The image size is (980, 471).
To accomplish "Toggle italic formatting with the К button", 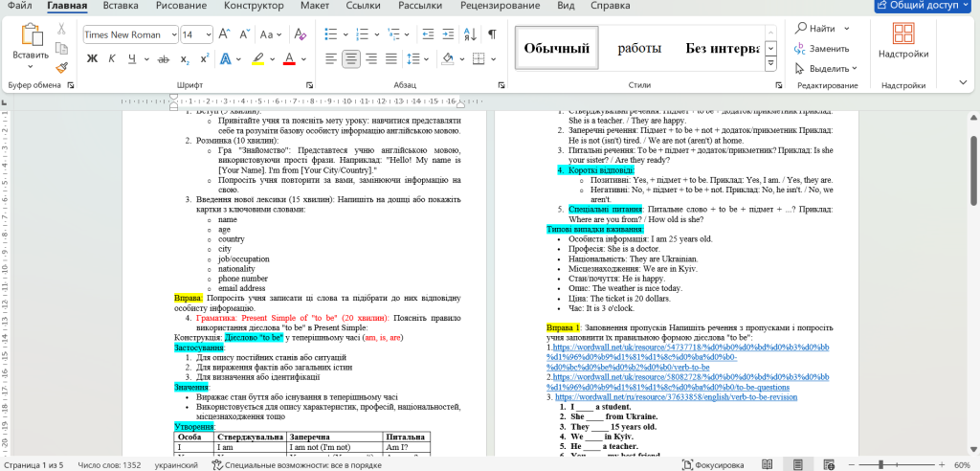I will click(113, 59).
